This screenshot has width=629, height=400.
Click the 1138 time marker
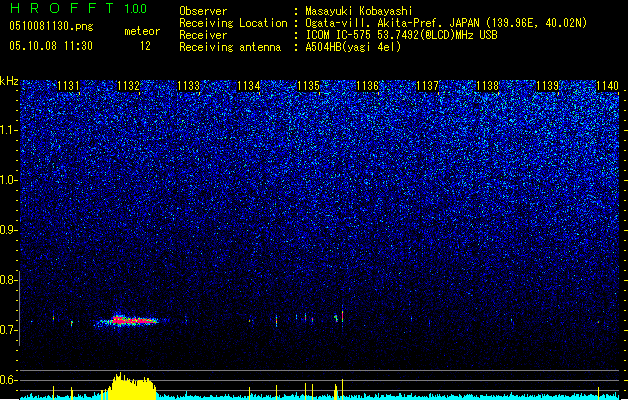coord(487,86)
